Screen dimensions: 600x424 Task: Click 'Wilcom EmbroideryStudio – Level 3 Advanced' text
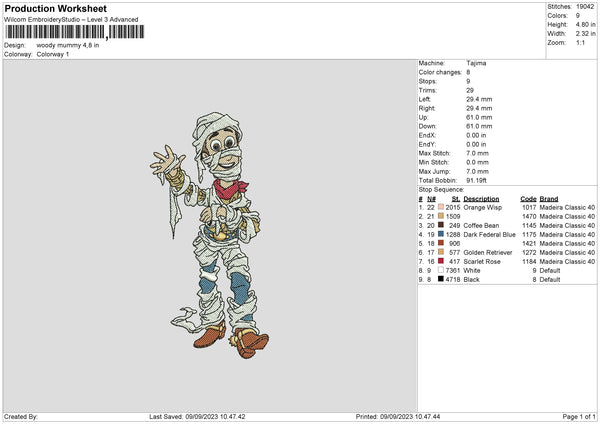tap(71, 20)
